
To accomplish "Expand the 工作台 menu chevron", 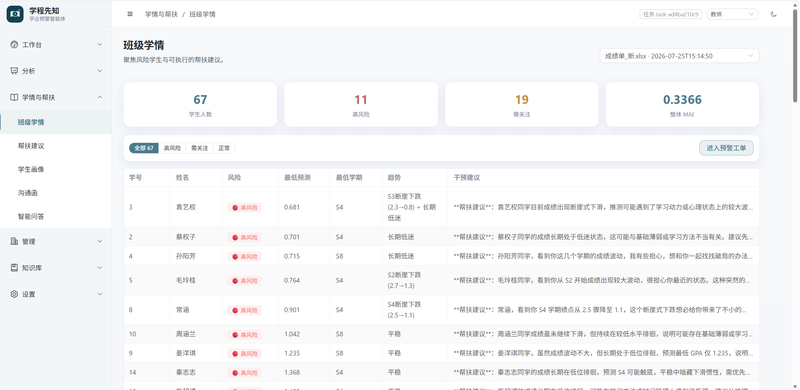I will coord(99,44).
